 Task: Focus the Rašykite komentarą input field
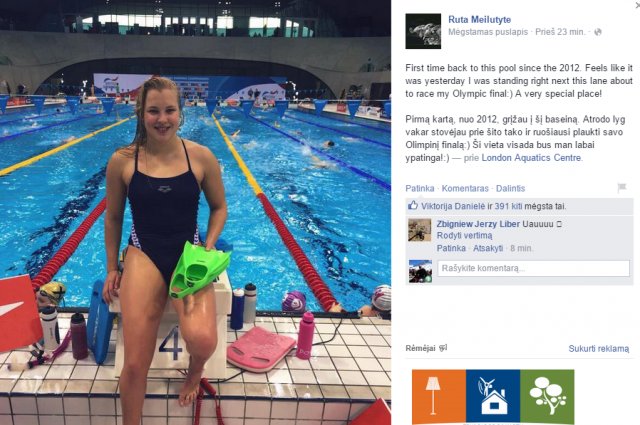533,268
